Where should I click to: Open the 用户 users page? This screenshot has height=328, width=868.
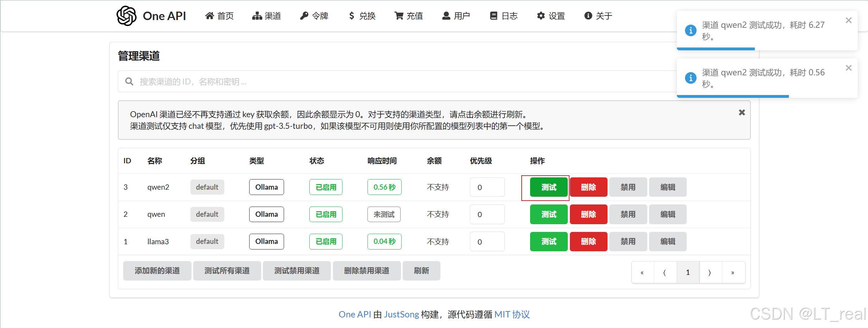pyautogui.click(x=456, y=16)
